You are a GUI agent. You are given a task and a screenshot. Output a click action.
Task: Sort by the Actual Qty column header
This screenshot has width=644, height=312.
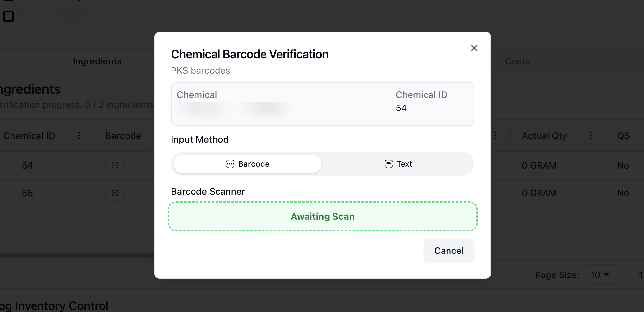(x=544, y=136)
